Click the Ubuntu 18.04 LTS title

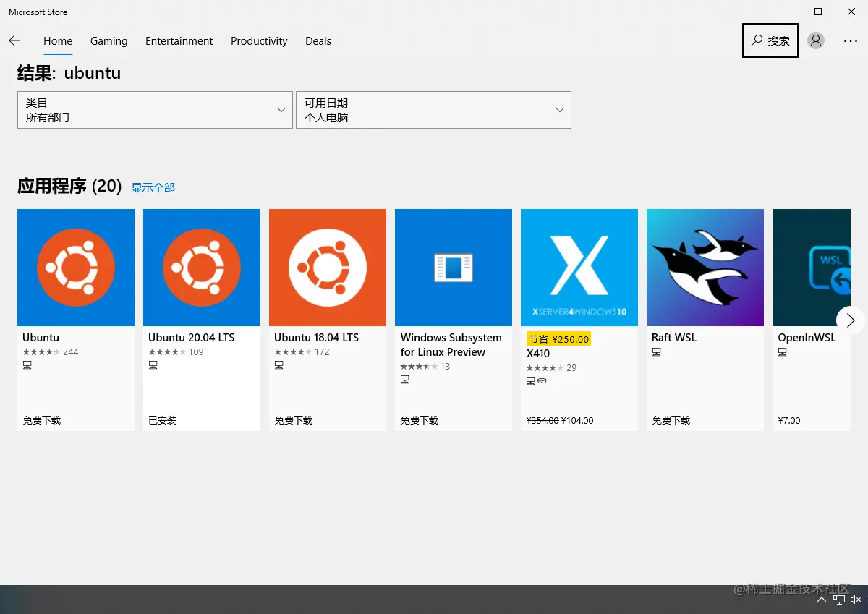coord(316,338)
